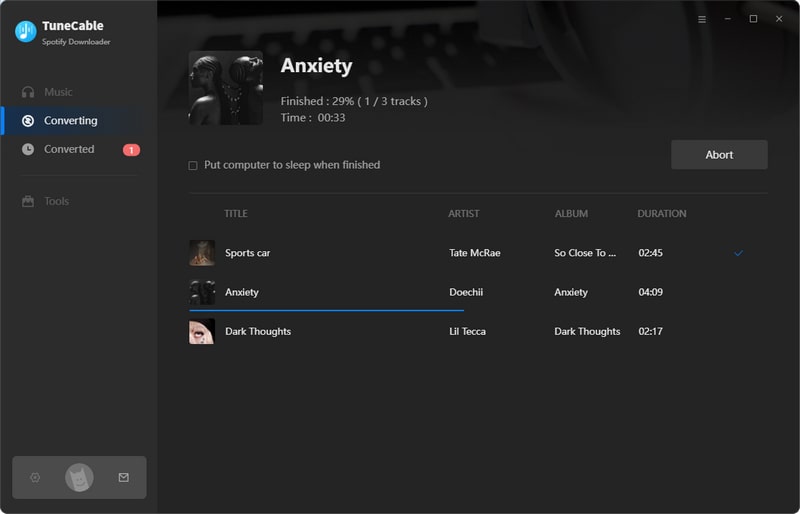Minimize the TuneCable window
Screen dimensions: 800x514
pyautogui.click(x=728, y=19)
